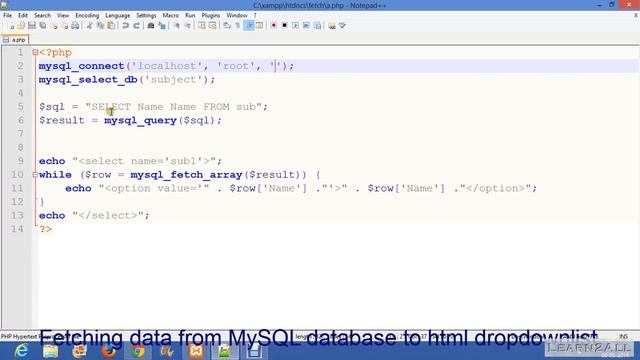Open the File menu
Image resolution: width=640 pixels, height=360 pixels.
tap(7, 15)
